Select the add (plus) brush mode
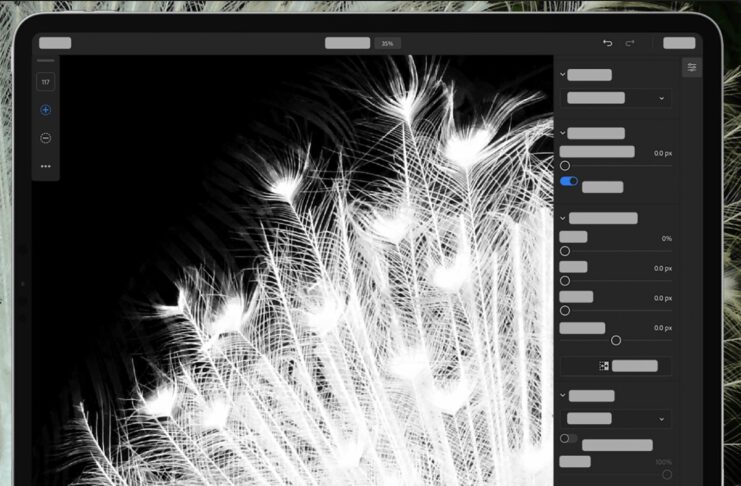 45,110
